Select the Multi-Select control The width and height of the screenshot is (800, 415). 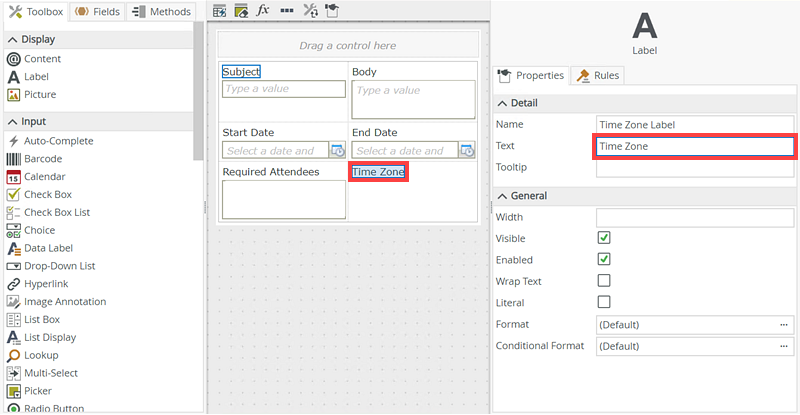[42, 373]
